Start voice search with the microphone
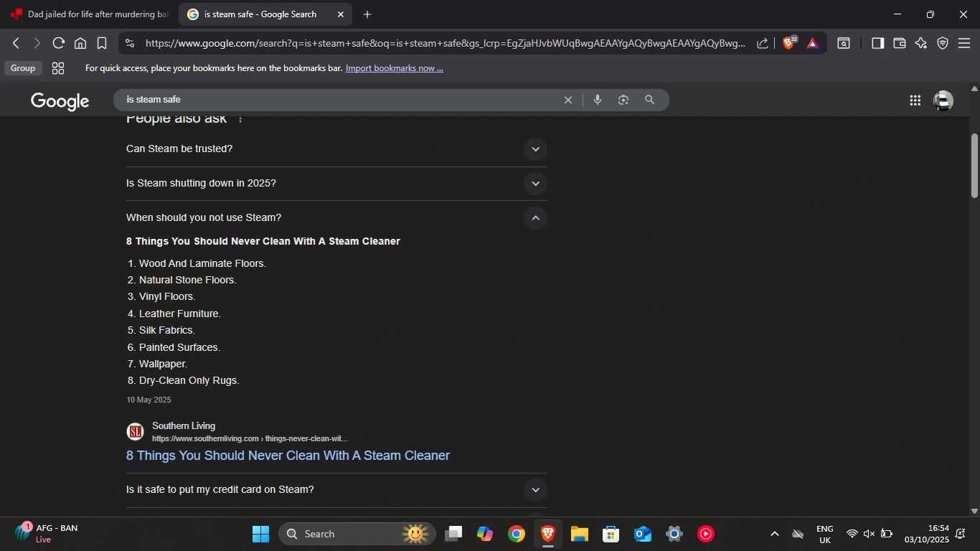This screenshot has width=980, height=551. [x=598, y=100]
